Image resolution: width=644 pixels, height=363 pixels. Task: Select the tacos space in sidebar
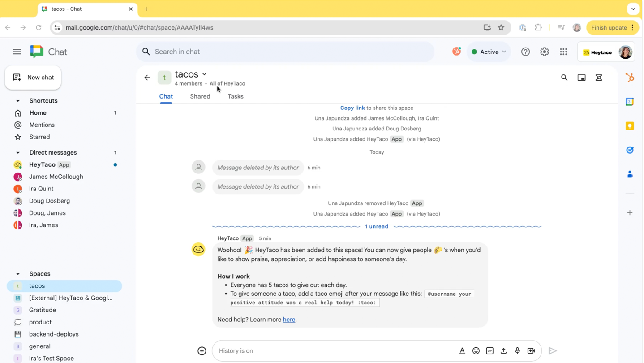coord(64,286)
